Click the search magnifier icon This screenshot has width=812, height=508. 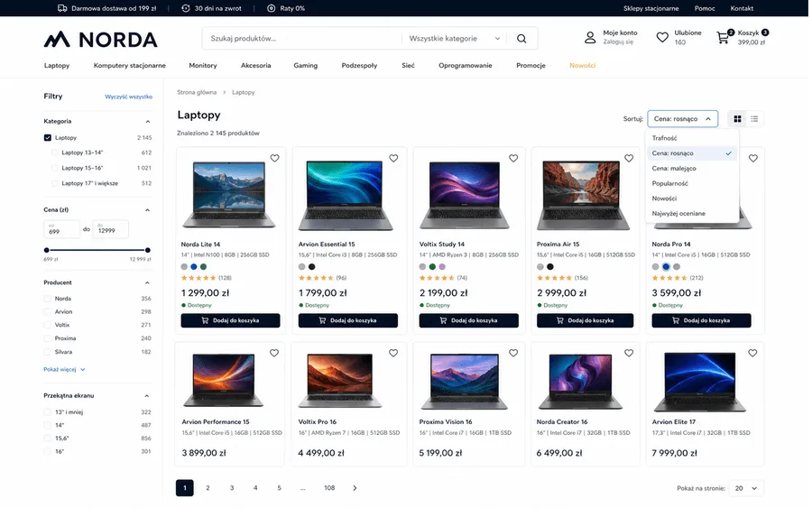pos(521,39)
